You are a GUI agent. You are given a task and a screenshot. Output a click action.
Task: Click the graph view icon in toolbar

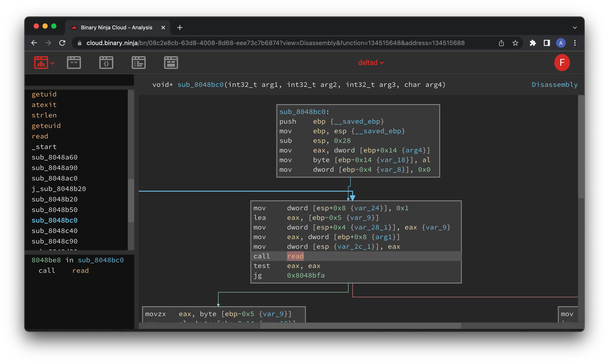pos(41,63)
